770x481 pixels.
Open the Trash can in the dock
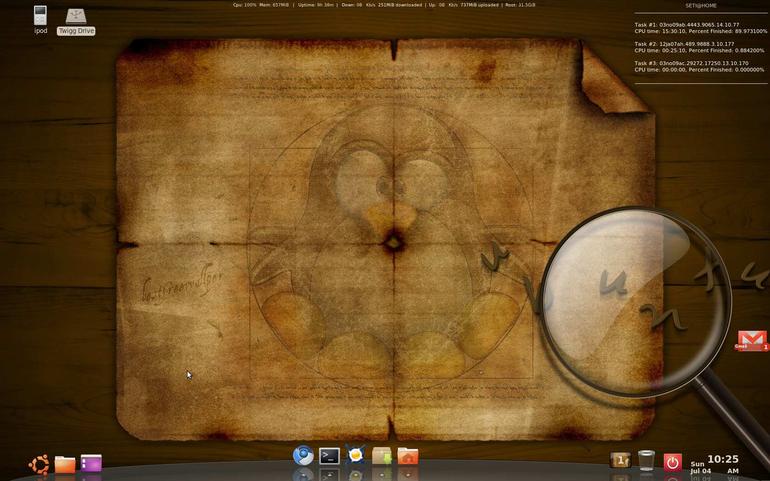[646, 460]
